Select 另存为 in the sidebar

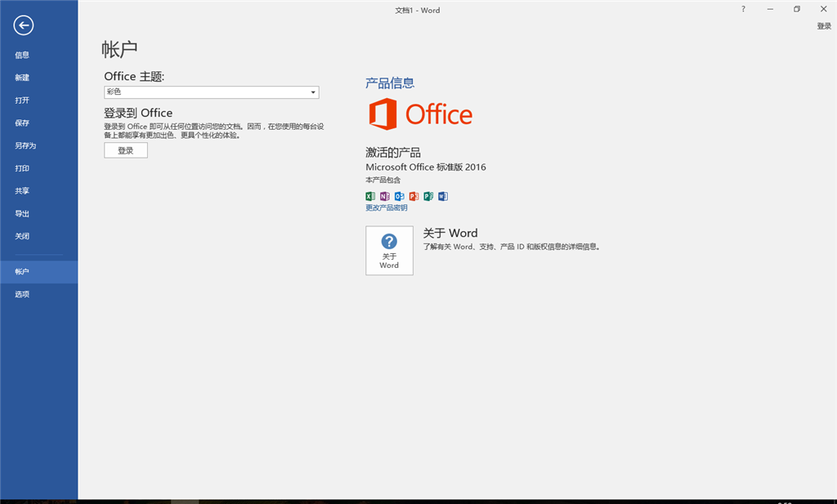pyautogui.click(x=38, y=145)
